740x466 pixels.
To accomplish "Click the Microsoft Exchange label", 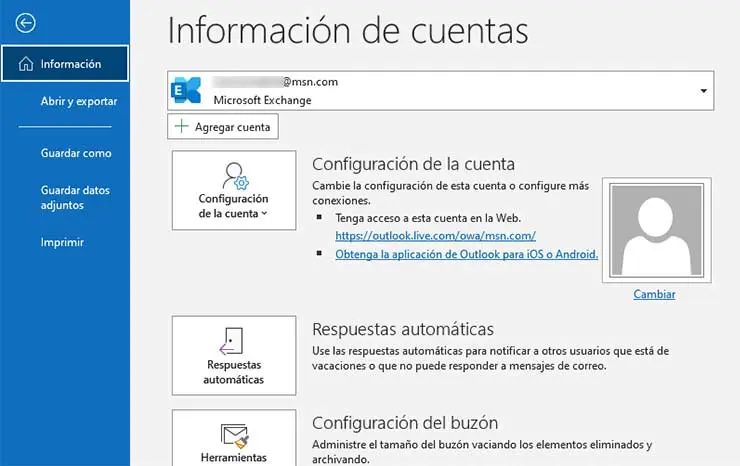I will [x=262, y=100].
